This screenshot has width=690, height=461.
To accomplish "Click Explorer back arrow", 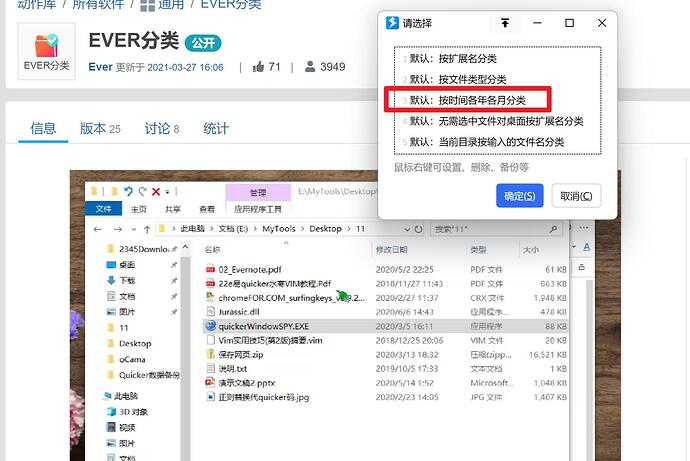I will point(98,229).
